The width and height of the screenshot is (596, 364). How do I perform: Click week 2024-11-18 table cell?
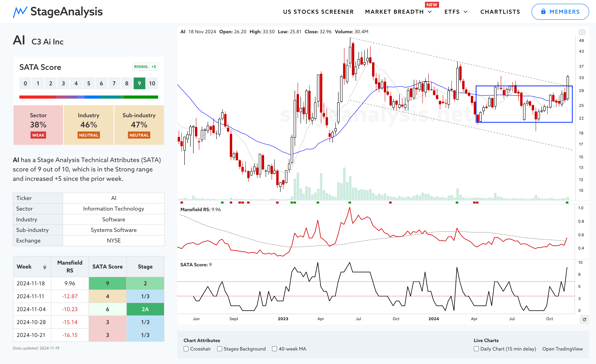tap(32, 283)
